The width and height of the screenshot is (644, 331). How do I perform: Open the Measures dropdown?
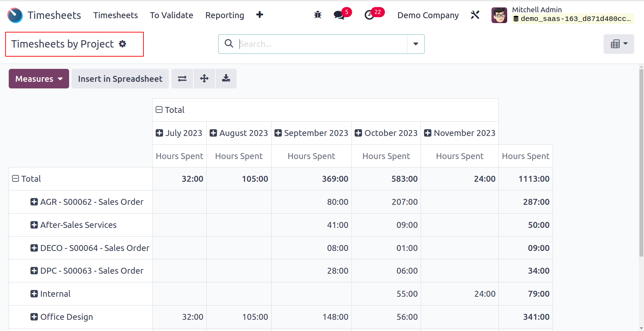pos(39,79)
